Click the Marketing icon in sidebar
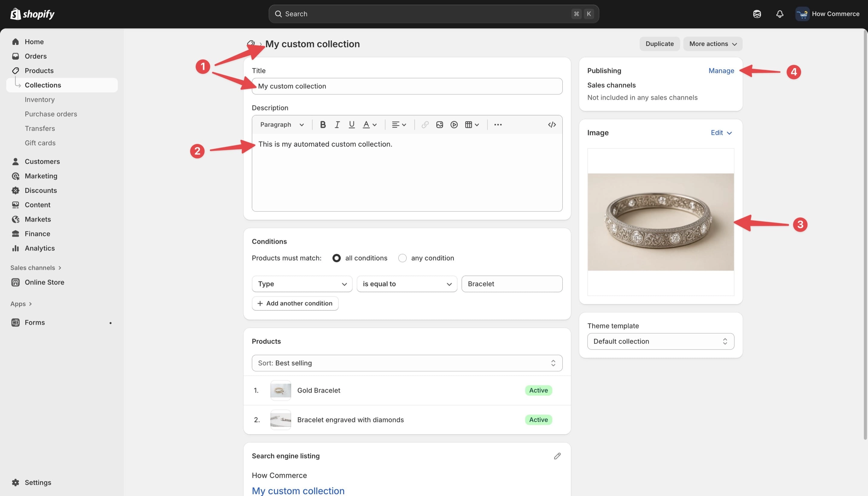 (x=15, y=176)
